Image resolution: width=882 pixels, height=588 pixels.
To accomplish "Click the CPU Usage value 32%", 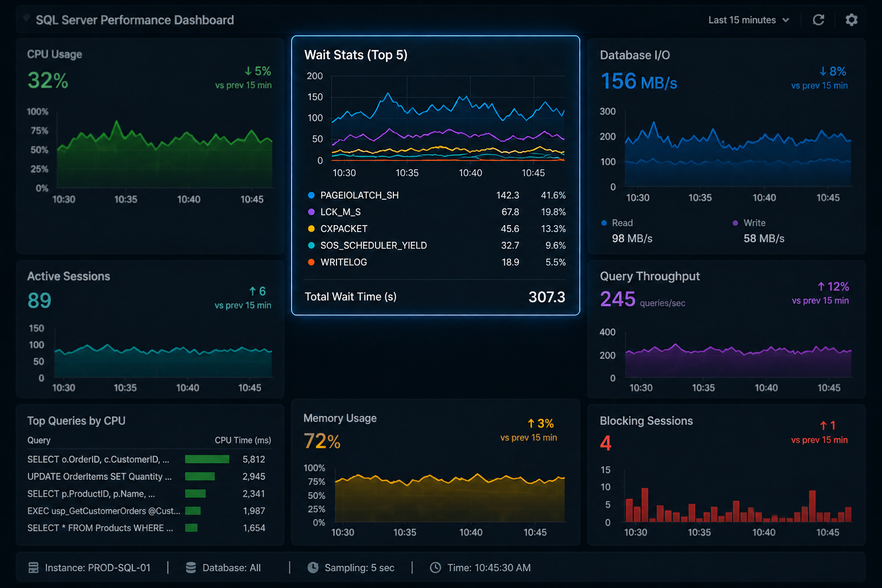I will tap(48, 80).
